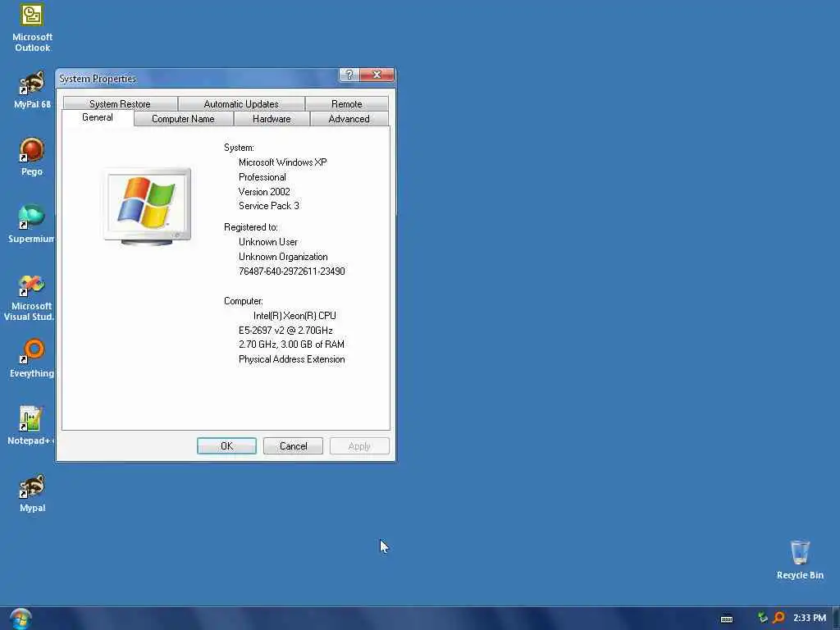Select the Notepad++ desktop shortcut

click(x=30, y=426)
